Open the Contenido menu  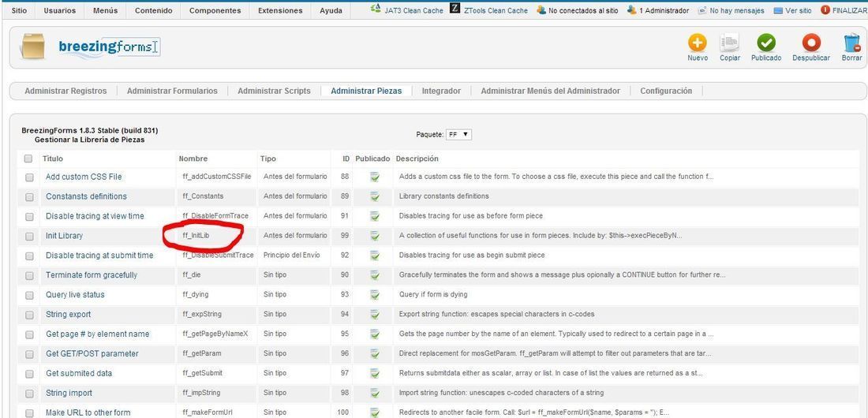click(x=153, y=10)
